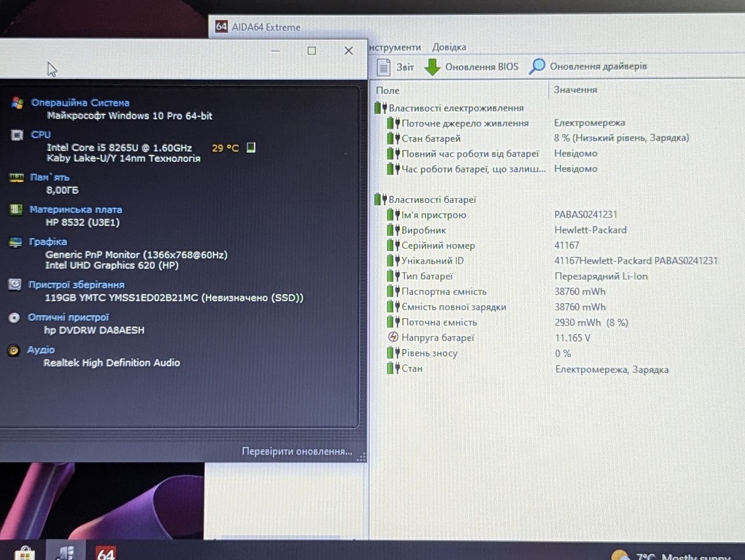Click the Поточне джерело живлення row icon

pos(393,123)
